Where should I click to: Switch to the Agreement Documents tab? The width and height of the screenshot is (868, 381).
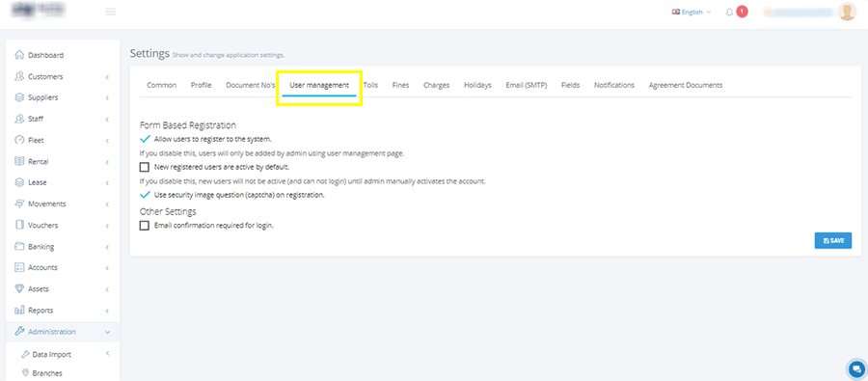coord(686,85)
